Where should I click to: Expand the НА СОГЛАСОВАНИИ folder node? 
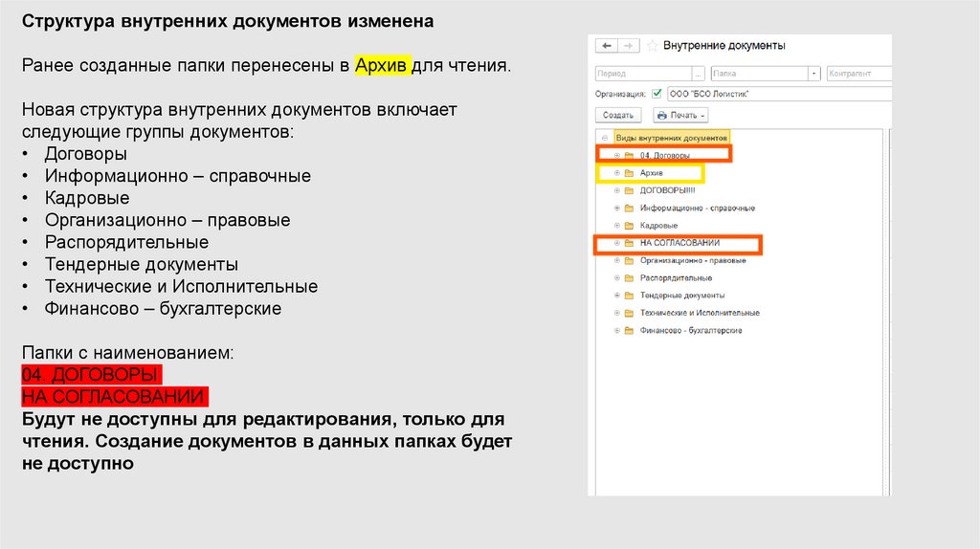617,243
